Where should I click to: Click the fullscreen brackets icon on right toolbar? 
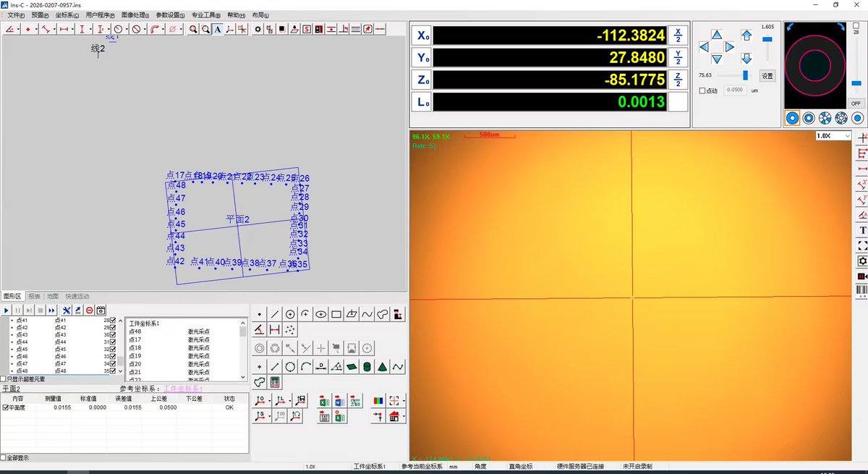[862, 245]
